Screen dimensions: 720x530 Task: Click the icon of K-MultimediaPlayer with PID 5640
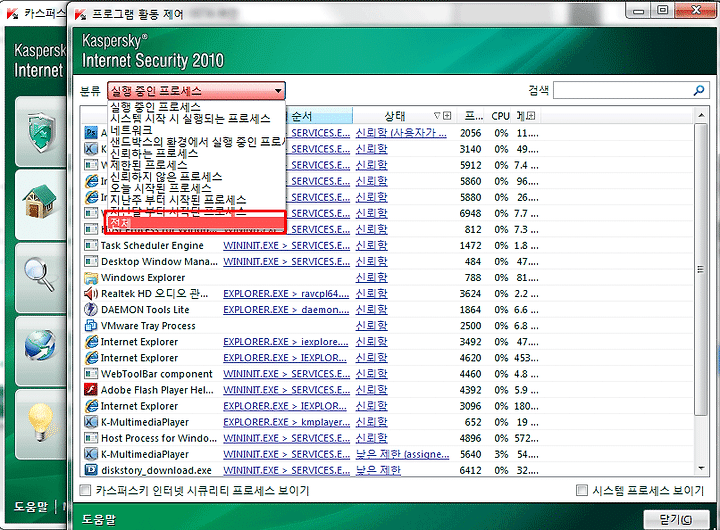[x=91, y=454]
